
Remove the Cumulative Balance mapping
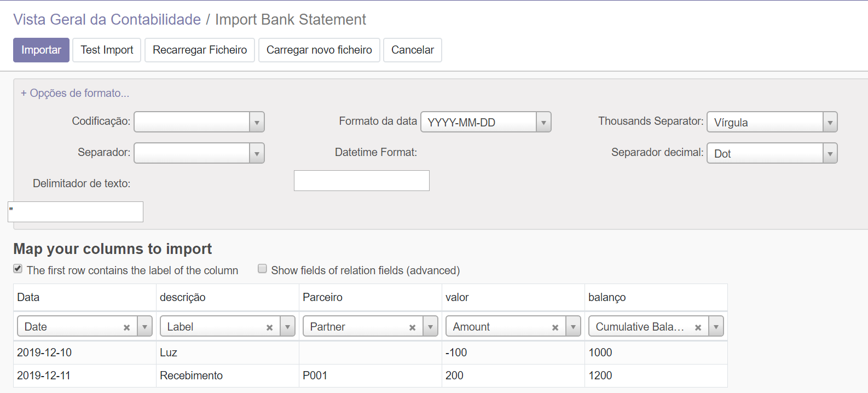698,327
